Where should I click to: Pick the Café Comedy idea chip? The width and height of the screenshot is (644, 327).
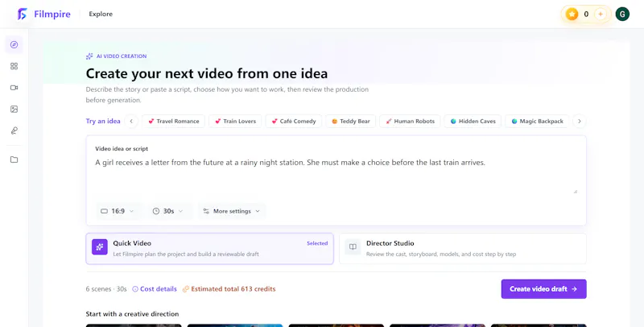coord(293,121)
